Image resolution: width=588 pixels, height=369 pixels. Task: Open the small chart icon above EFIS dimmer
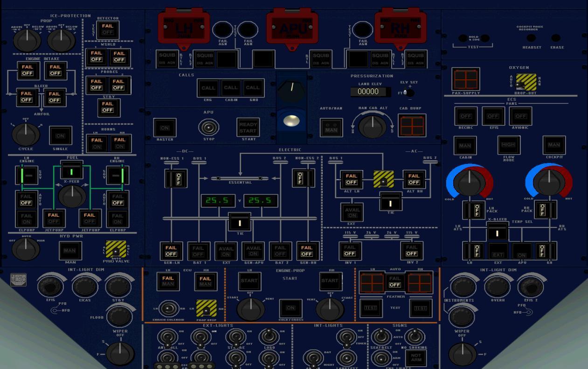tap(18, 280)
